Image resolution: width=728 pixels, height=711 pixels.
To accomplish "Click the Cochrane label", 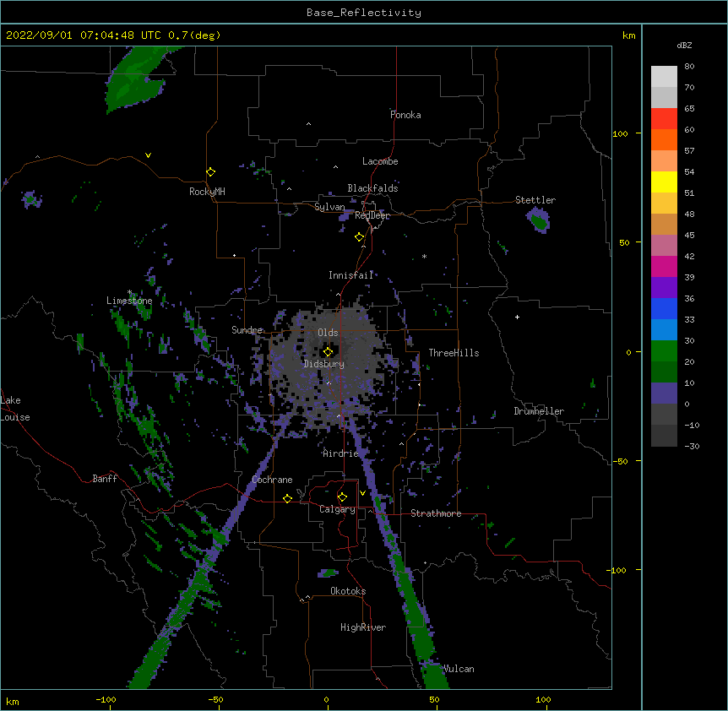I will click(x=272, y=480).
